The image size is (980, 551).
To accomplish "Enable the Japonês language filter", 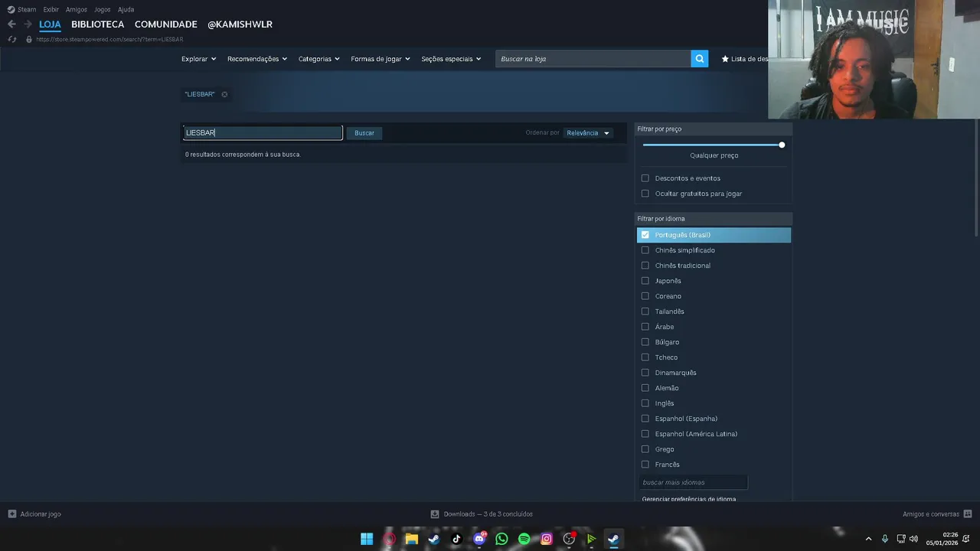I will tap(645, 281).
